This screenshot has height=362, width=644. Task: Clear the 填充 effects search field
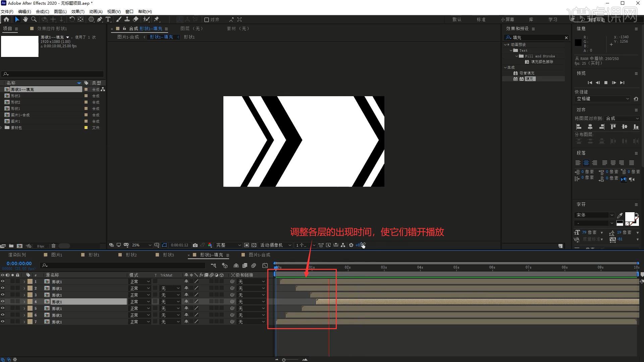click(x=566, y=38)
